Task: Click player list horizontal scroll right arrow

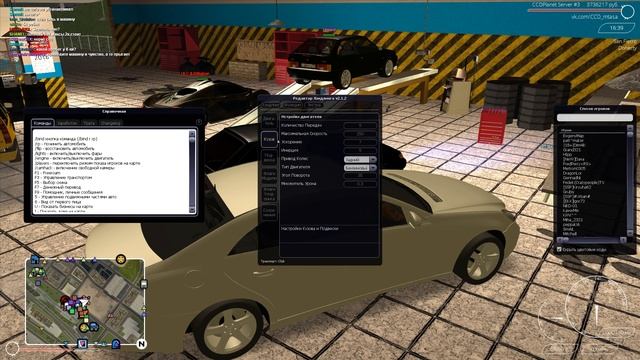Action: point(623,240)
